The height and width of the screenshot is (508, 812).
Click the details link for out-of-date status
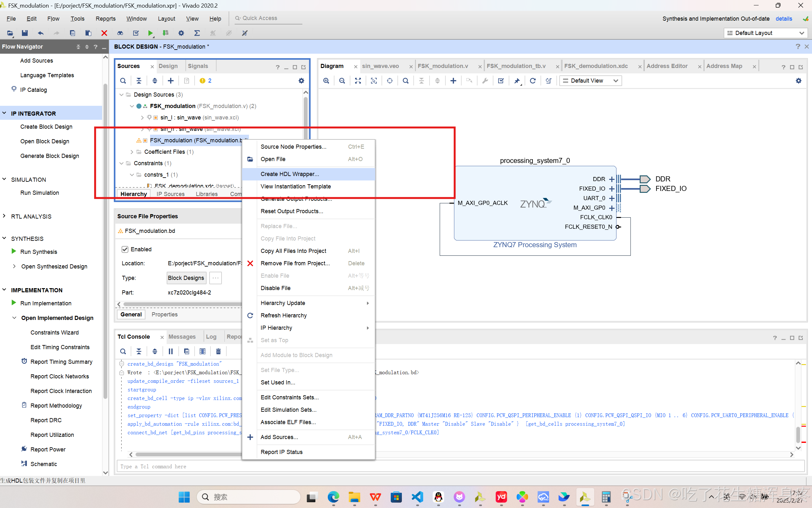point(784,19)
